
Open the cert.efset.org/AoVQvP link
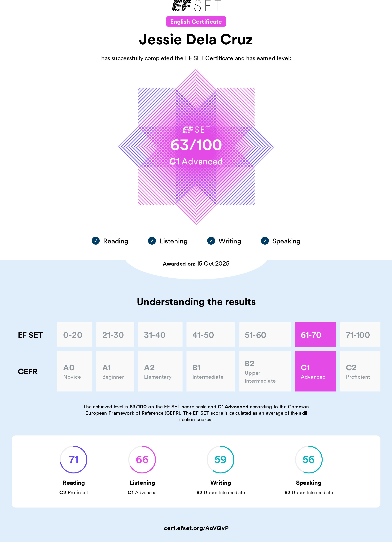tap(196, 528)
